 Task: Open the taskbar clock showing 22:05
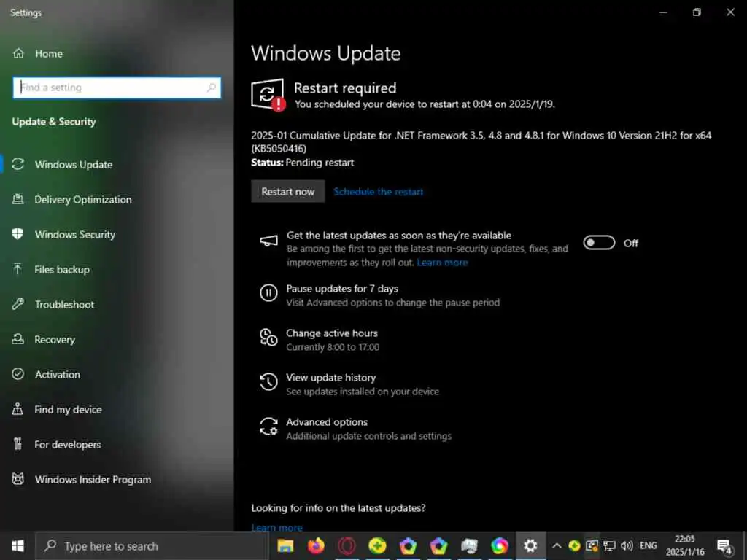point(685,545)
